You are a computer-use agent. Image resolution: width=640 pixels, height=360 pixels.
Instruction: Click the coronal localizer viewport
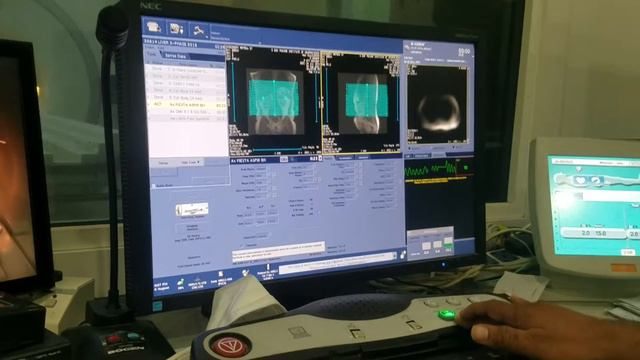[273, 100]
